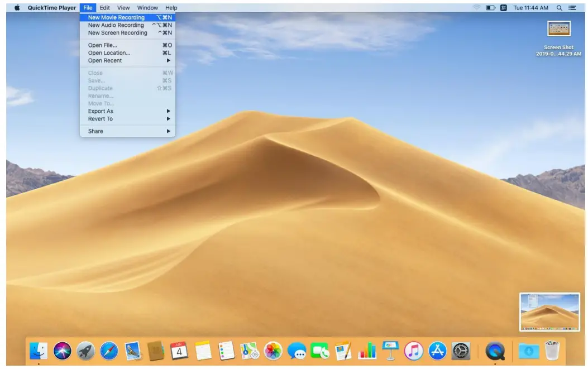
Task: Open the Edit menu in menu bar
Action: pyautogui.click(x=104, y=8)
